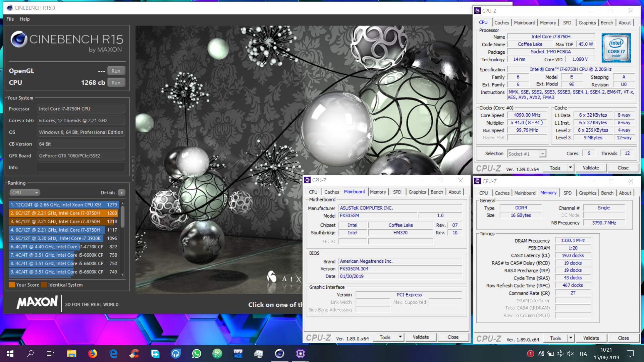
Task: Open About tab in Mainboard window
Action: coord(455,192)
